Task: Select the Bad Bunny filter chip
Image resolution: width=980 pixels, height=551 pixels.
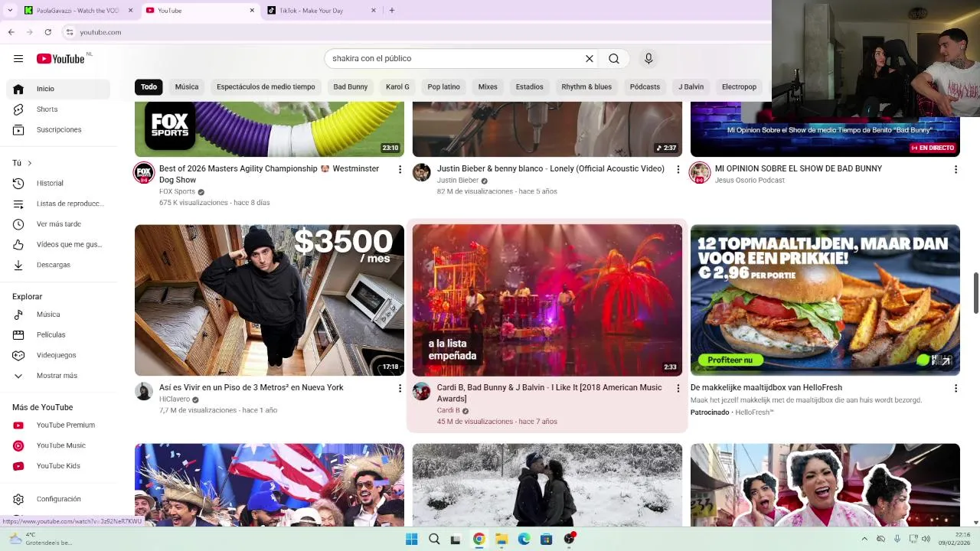Action: tap(351, 86)
